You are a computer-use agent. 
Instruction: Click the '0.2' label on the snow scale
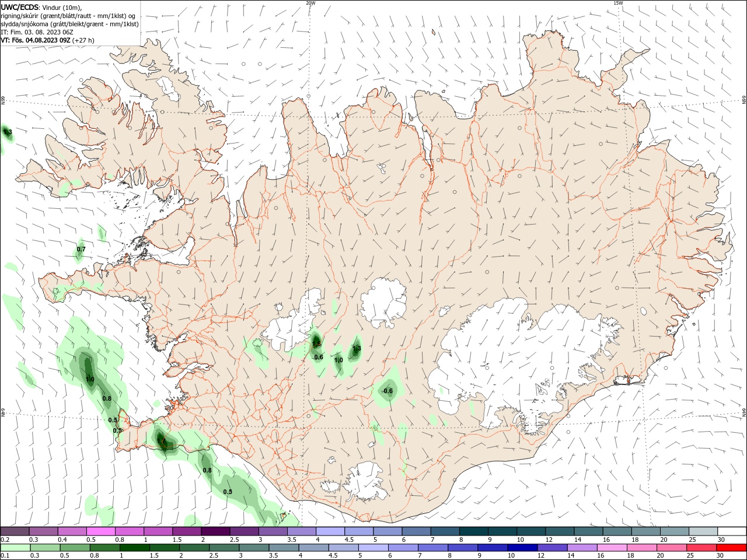point(5,540)
